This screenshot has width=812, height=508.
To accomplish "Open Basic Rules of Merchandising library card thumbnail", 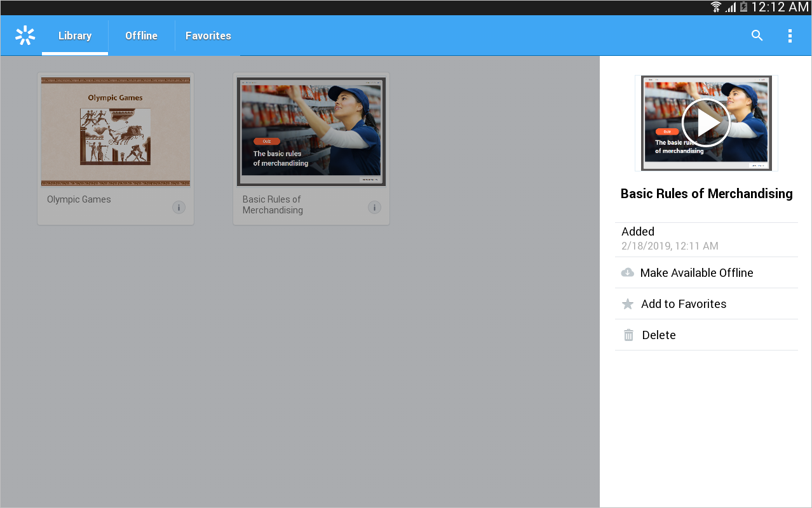I will (311, 131).
